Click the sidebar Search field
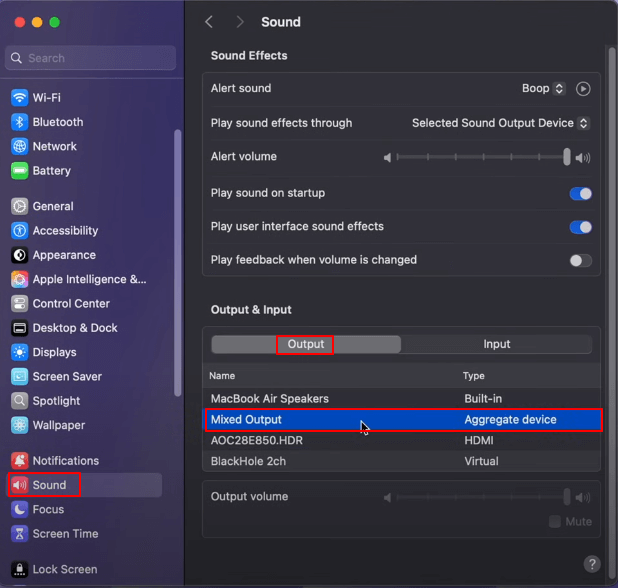This screenshot has height=588, width=618. 90,58
